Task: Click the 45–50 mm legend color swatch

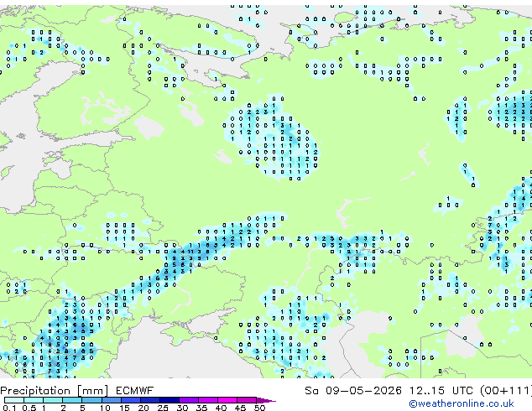Action: [x=247, y=400]
